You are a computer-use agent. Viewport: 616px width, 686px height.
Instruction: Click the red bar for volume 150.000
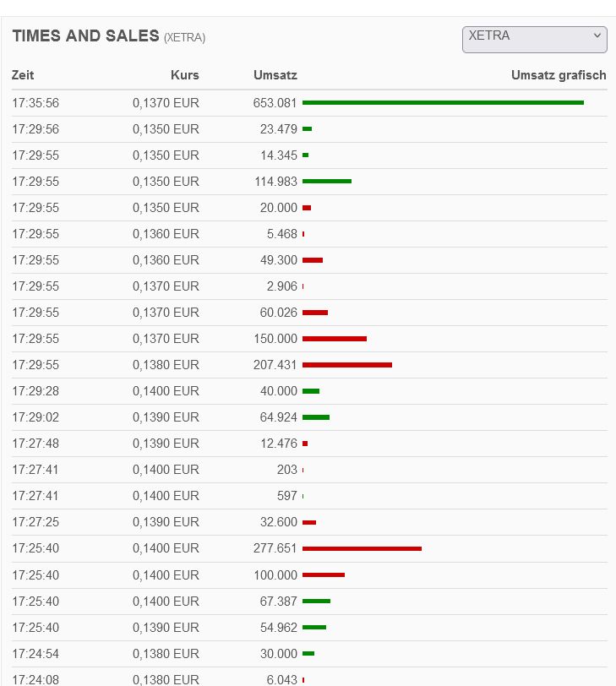pyautogui.click(x=335, y=339)
